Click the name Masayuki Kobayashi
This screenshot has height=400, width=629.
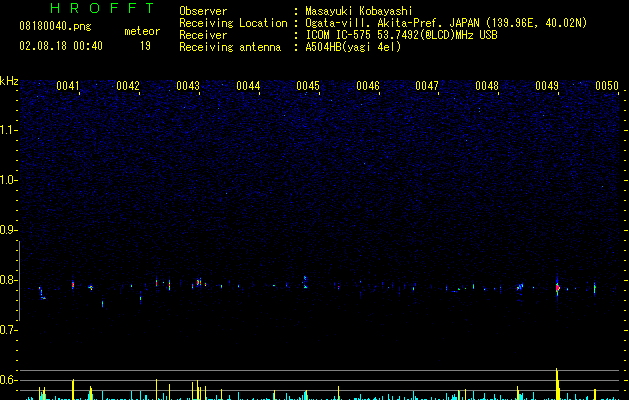coord(359,11)
